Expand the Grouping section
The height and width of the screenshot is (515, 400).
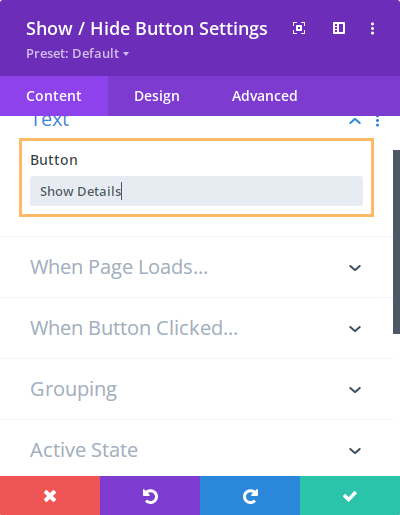pyautogui.click(x=196, y=389)
